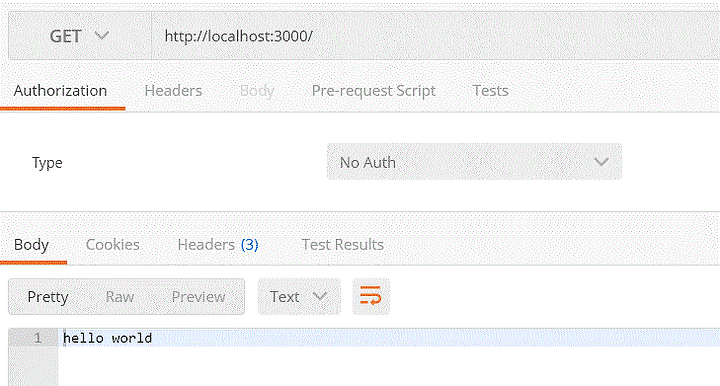
Task: Select the Authorization tab
Action: pyautogui.click(x=60, y=90)
